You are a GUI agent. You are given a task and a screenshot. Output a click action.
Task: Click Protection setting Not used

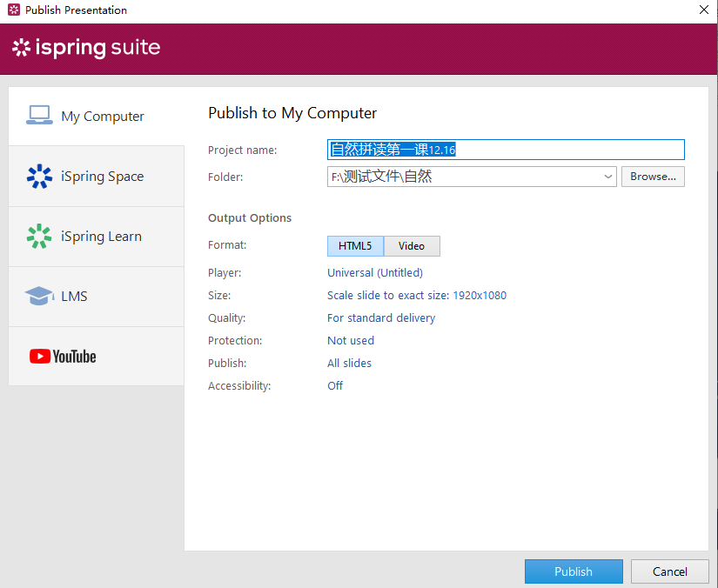(351, 341)
